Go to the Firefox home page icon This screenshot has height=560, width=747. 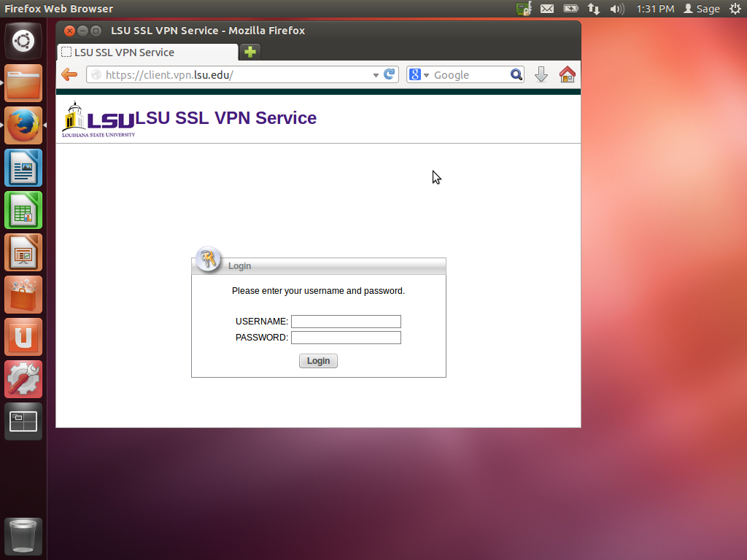[x=567, y=75]
